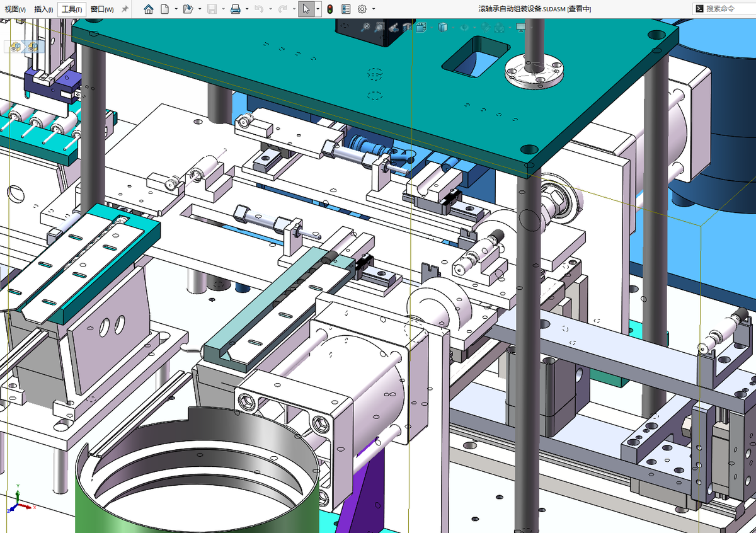
Task: Expand the Options gear dropdown arrow
Action: (374, 9)
